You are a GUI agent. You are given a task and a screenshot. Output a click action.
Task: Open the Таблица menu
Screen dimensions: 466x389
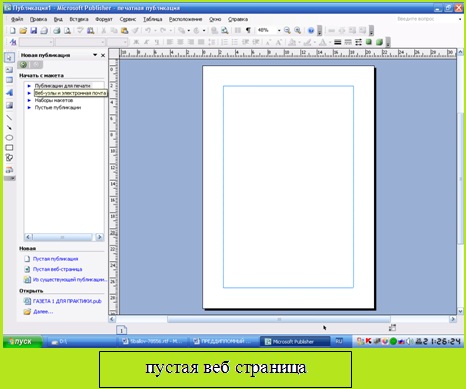pyautogui.click(x=153, y=19)
